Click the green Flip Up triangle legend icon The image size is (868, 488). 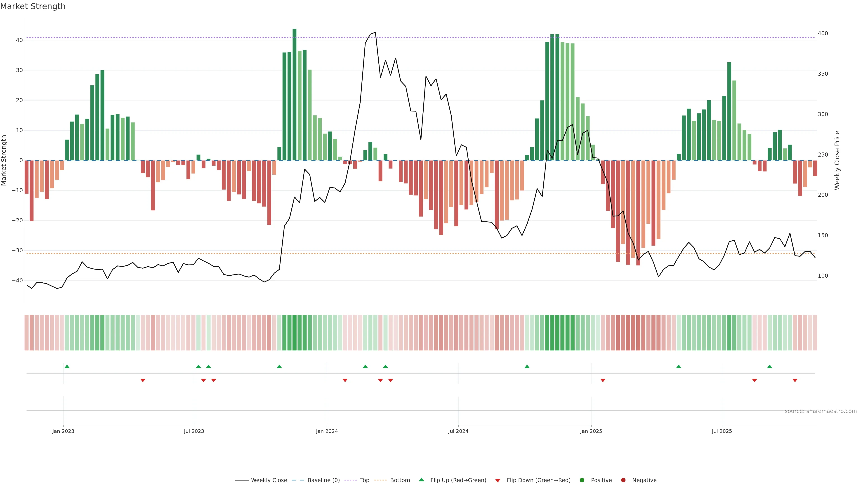421,480
